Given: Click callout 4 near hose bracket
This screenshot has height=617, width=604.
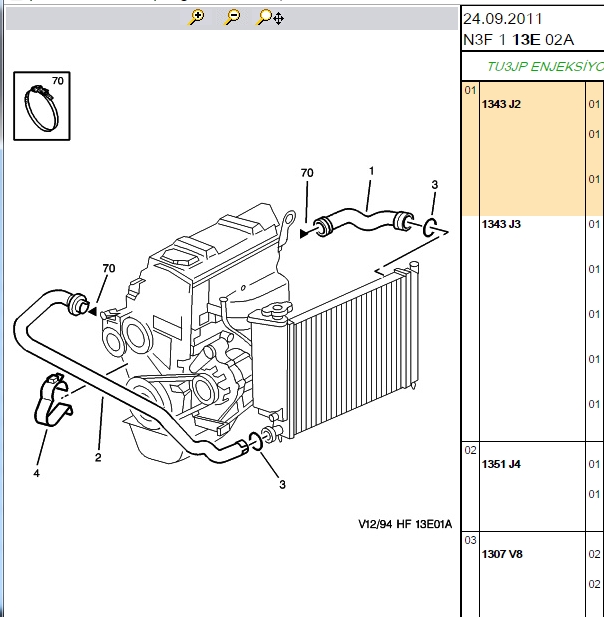Looking at the screenshot, I should click(x=36, y=473).
